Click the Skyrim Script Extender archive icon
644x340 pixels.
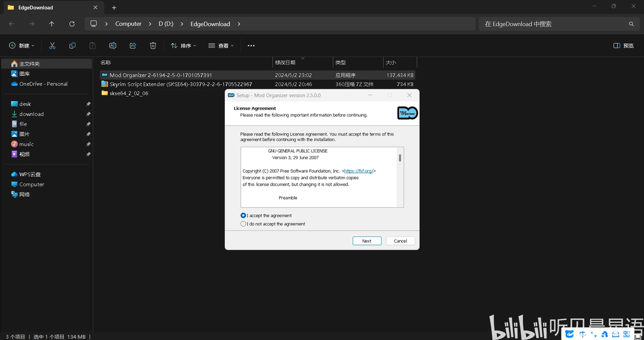tap(104, 84)
